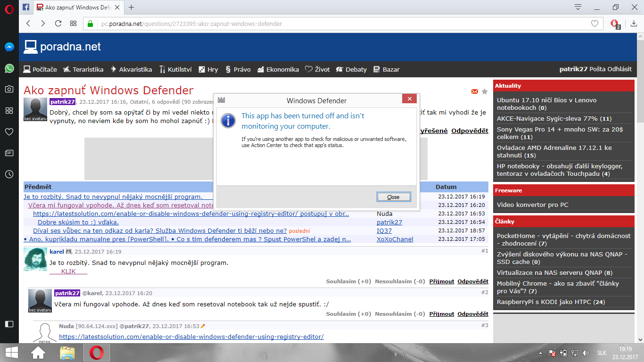This screenshot has width=644, height=362.
Task: Open author IQ37's profile in the table
Action: point(384,230)
